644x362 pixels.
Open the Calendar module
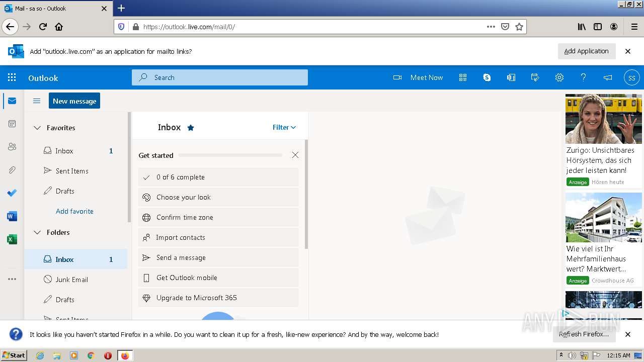(x=12, y=124)
